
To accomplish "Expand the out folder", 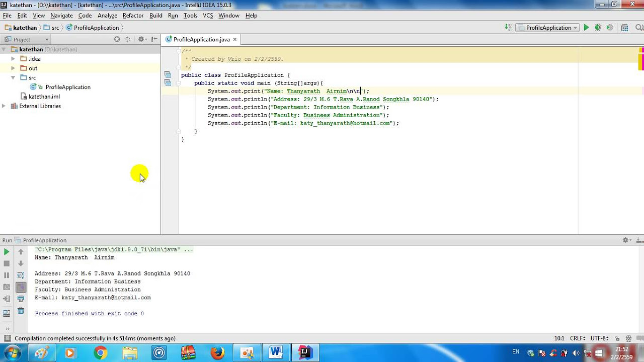I will pos(13,68).
